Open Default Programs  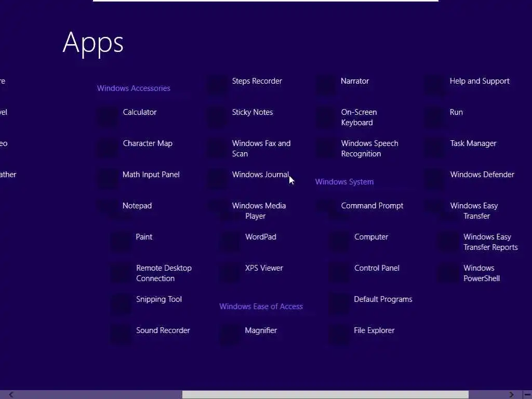[383, 299]
